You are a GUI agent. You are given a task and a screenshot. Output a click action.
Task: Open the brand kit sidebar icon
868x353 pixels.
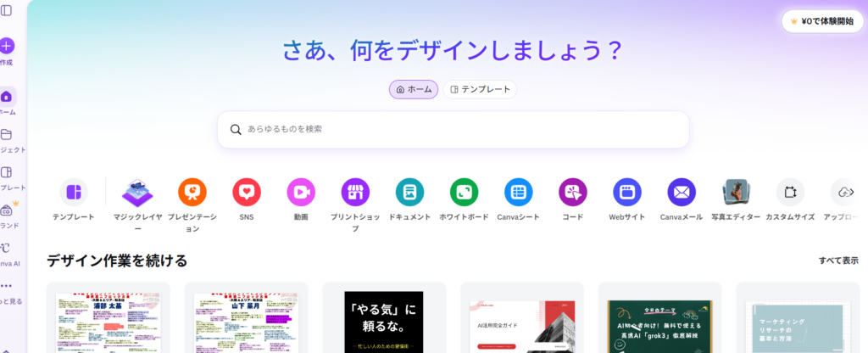tap(7, 210)
